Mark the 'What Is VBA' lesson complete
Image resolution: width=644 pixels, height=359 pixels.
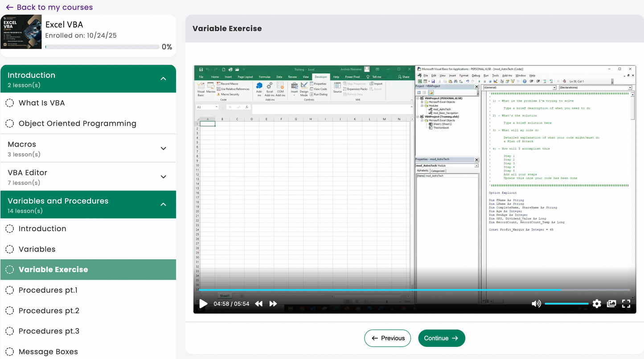(9, 103)
